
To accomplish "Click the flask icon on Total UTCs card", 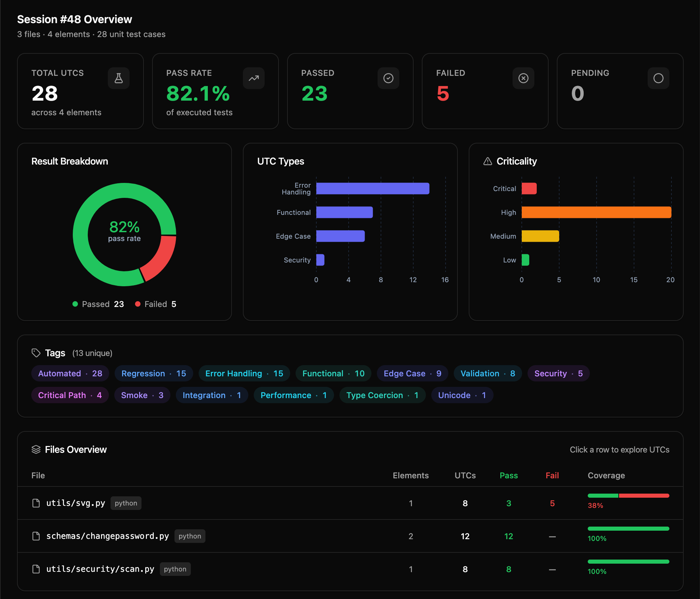I will [x=118, y=78].
